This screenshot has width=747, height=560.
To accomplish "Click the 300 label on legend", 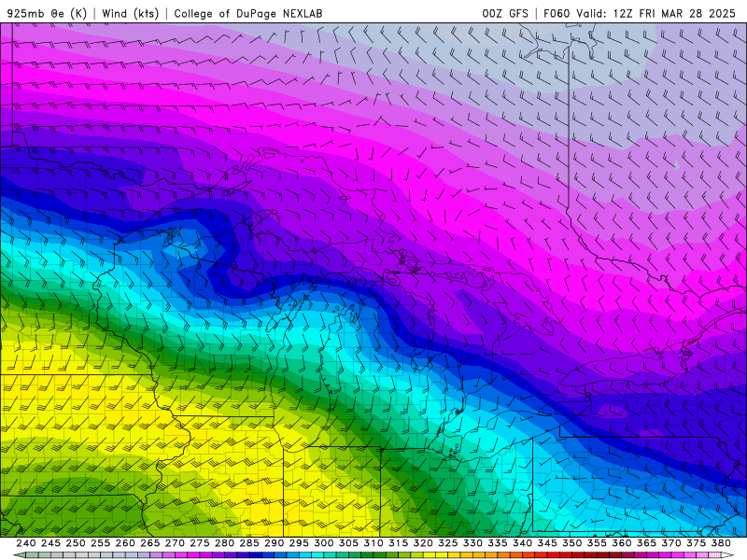I will [323, 543].
